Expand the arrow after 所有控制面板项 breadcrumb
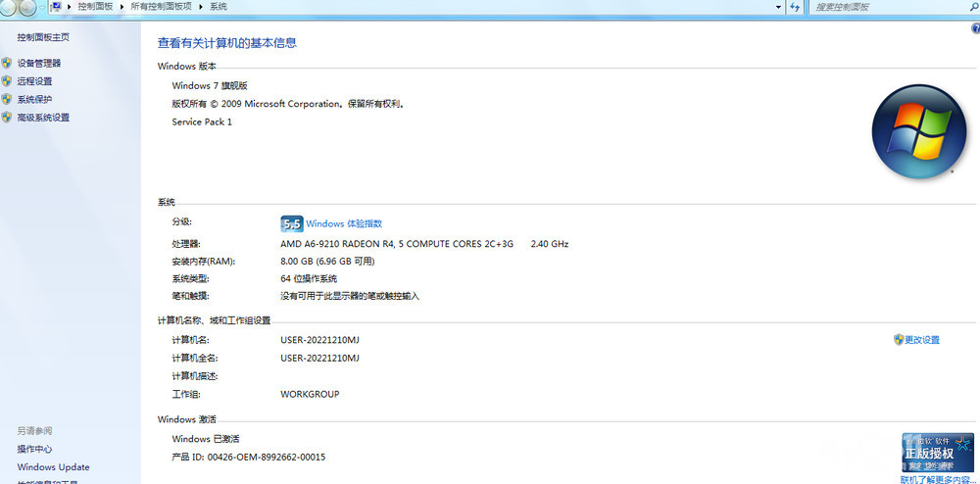 point(201,7)
